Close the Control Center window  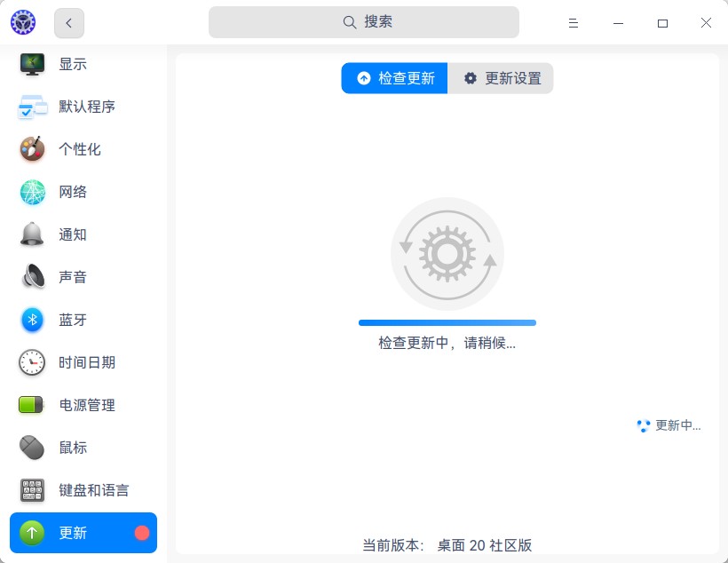[706, 23]
